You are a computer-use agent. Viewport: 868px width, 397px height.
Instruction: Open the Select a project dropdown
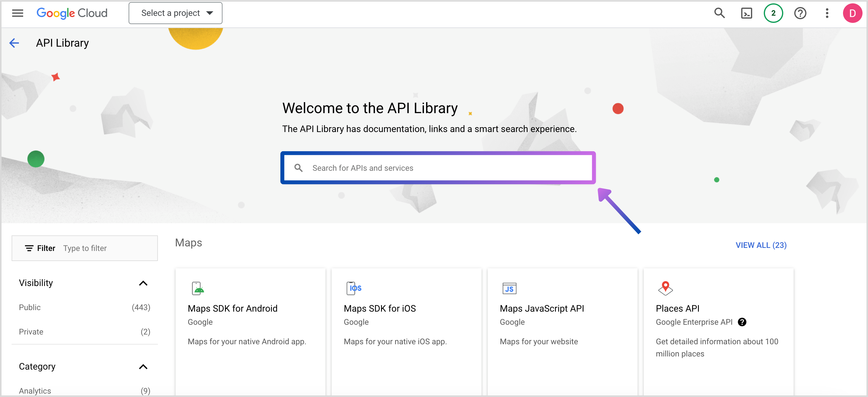[x=175, y=13]
